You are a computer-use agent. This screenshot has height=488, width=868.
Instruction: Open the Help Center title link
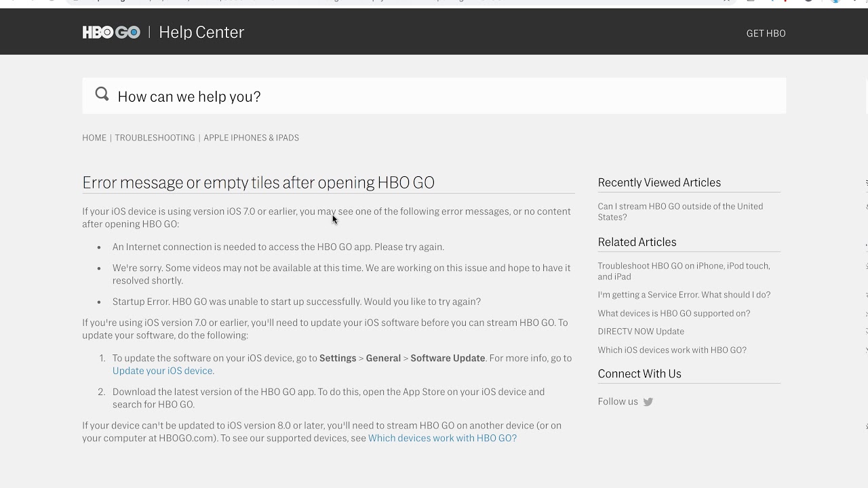coord(201,33)
